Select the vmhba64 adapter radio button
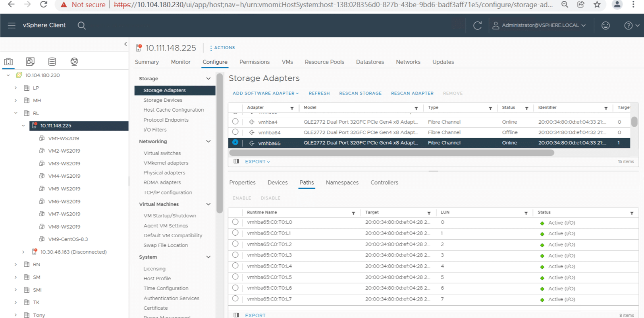Screen dimensions: 644x318 coord(235,132)
